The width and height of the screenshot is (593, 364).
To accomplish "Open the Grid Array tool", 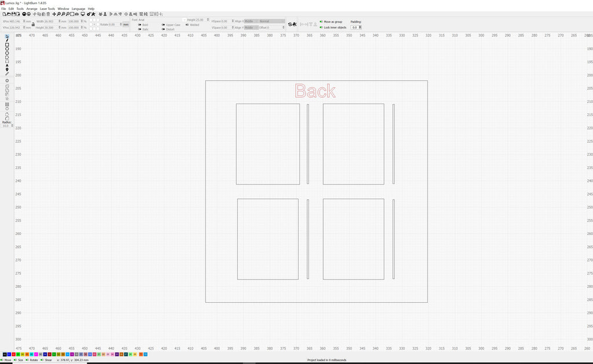I will click(x=7, y=105).
